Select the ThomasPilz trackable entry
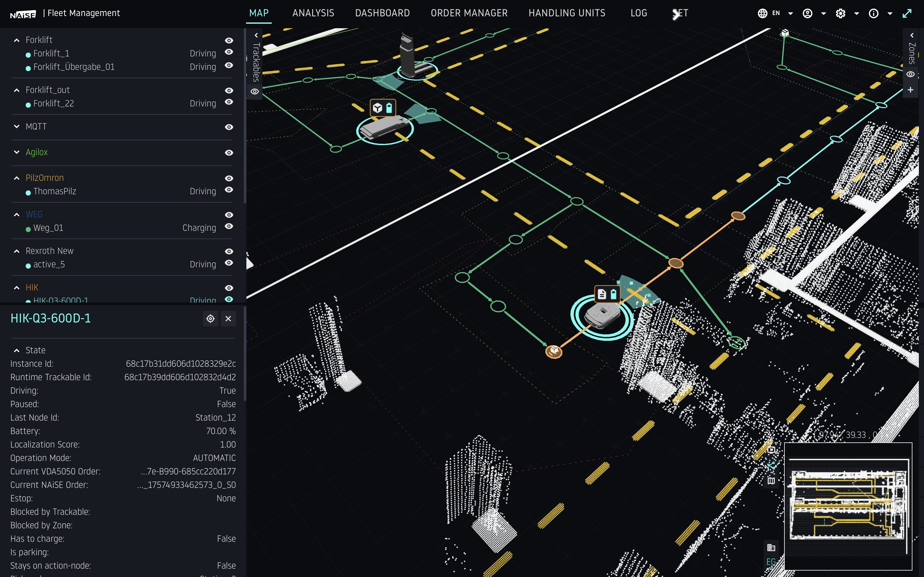This screenshot has width=924, height=577. tap(55, 191)
